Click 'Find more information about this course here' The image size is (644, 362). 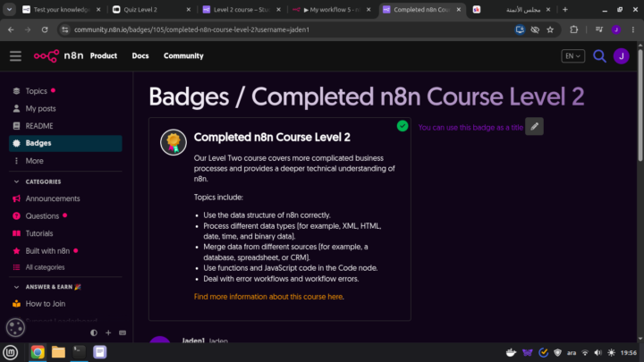(269, 297)
